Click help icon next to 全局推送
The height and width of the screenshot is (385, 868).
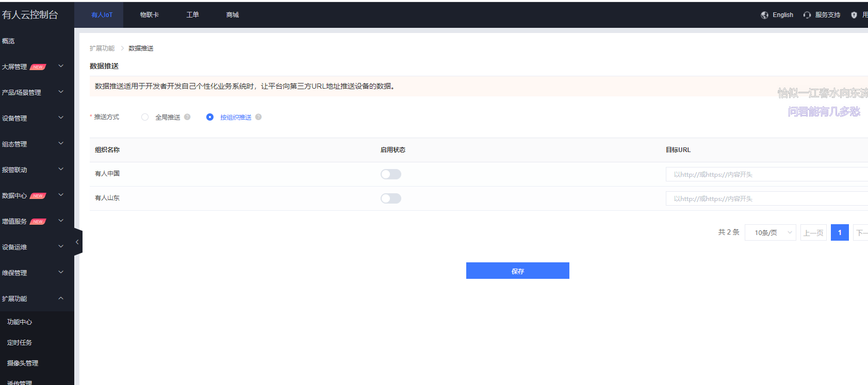[x=187, y=117]
